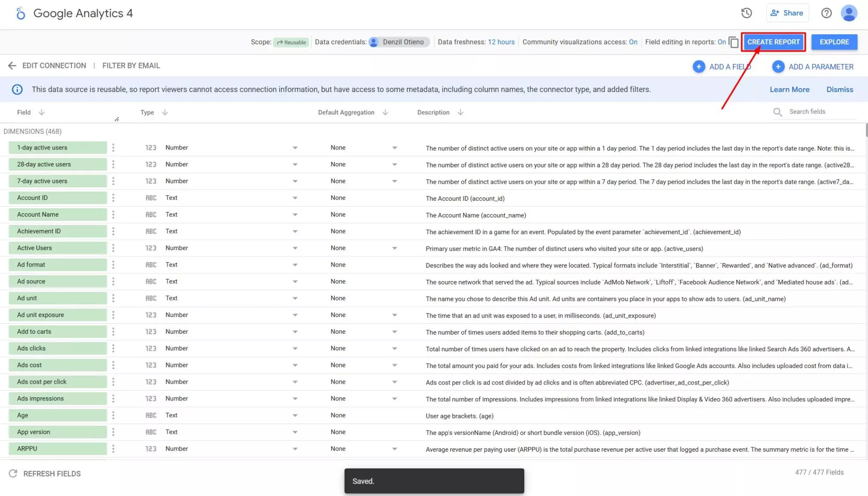Sort by the Field column arrow
Viewport: 868px width, 496px height.
tap(42, 112)
